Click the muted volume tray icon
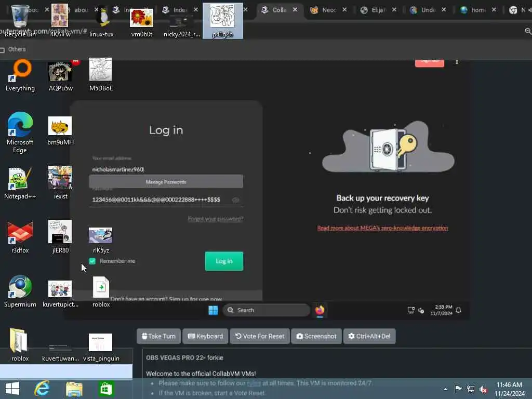This screenshot has width=532, height=399. 483,389
